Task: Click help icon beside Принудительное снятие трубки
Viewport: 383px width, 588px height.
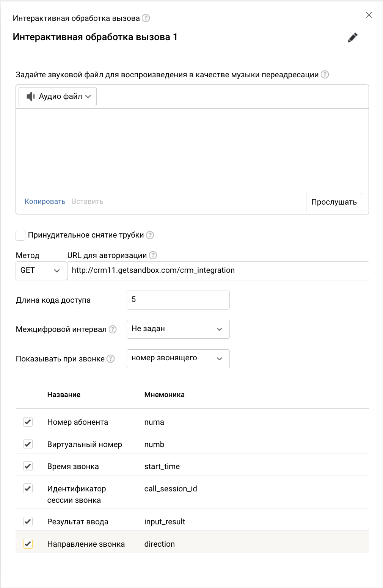Action: coord(150,235)
